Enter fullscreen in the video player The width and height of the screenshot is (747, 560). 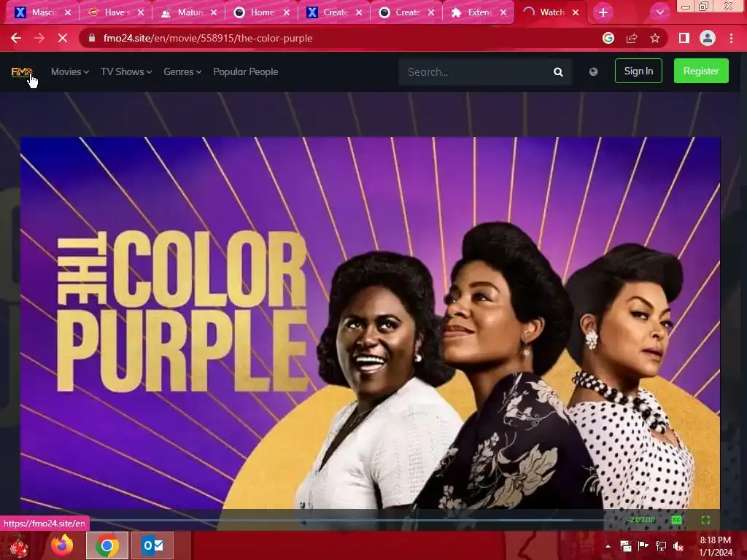click(705, 520)
